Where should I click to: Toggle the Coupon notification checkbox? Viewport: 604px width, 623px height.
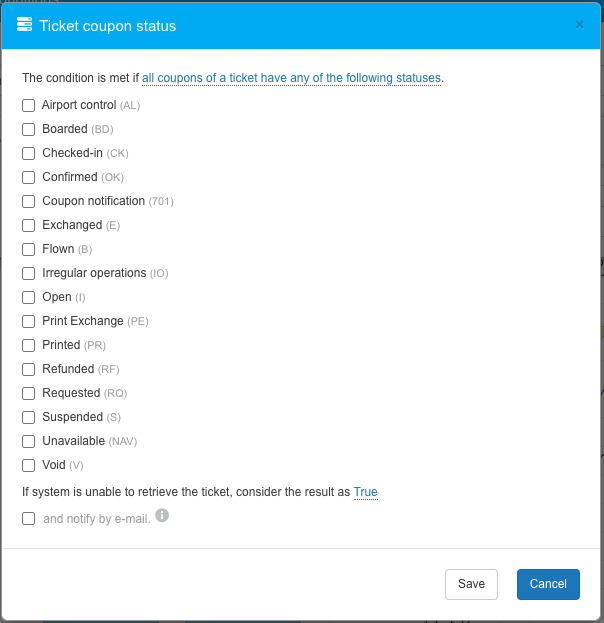pyautogui.click(x=29, y=201)
